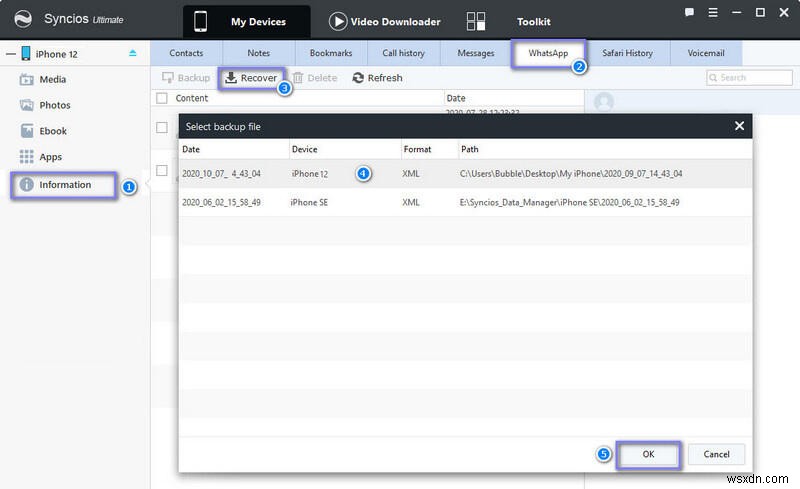Select the 2020_06_02_15_58_49 backup row

pos(465,202)
